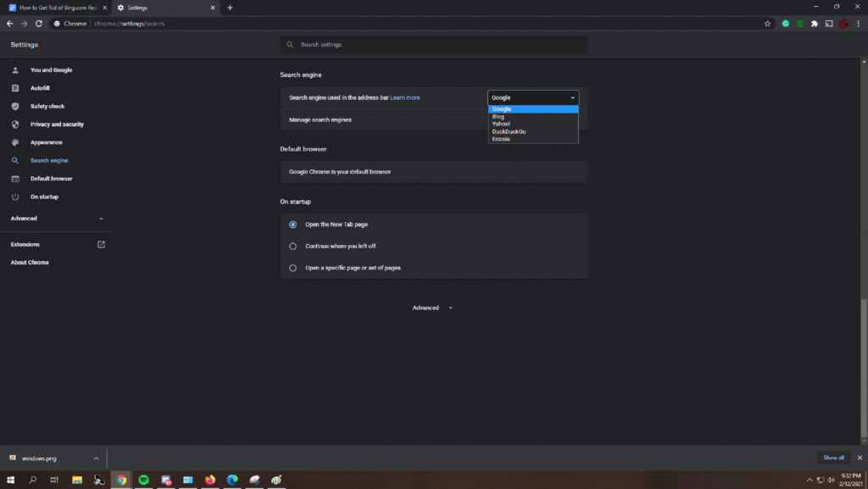Open Privacy and security settings
The height and width of the screenshot is (489, 868).
click(57, 125)
